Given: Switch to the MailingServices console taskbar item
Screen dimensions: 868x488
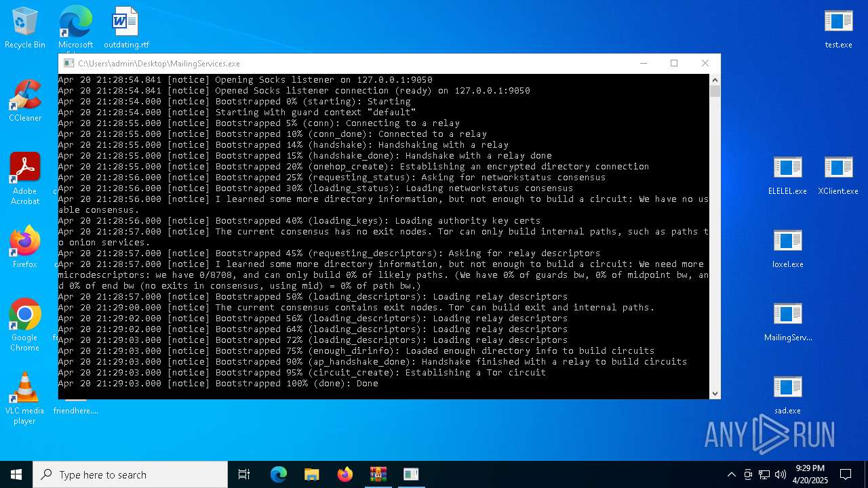Looking at the screenshot, I should tap(411, 474).
